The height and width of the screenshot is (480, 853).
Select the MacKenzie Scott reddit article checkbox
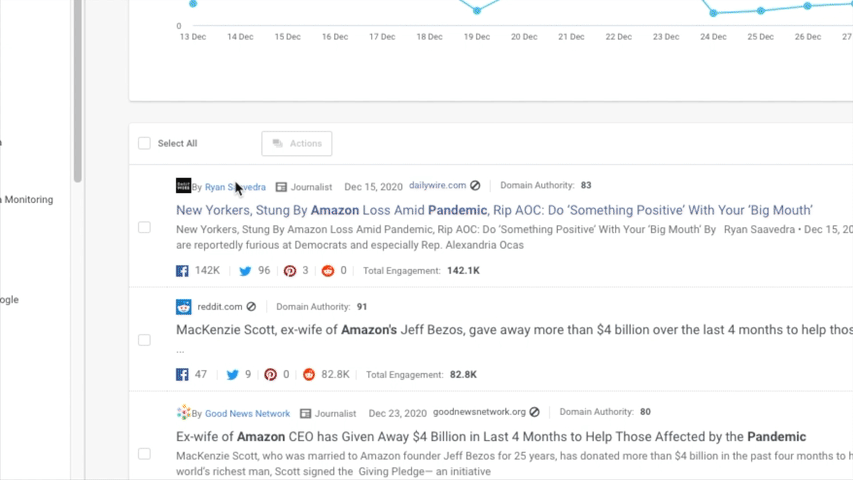(144, 340)
